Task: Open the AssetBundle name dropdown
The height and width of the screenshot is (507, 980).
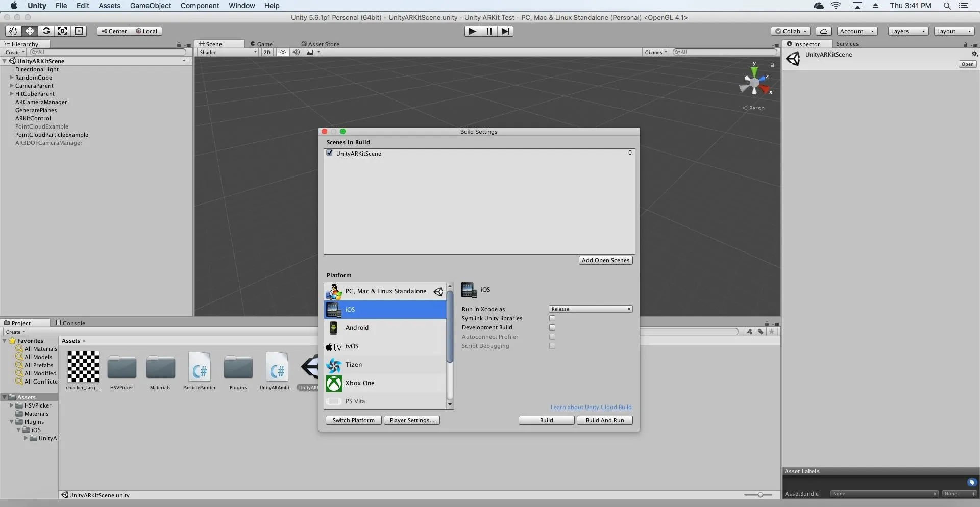Action: pyautogui.click(x=884, y=494)
